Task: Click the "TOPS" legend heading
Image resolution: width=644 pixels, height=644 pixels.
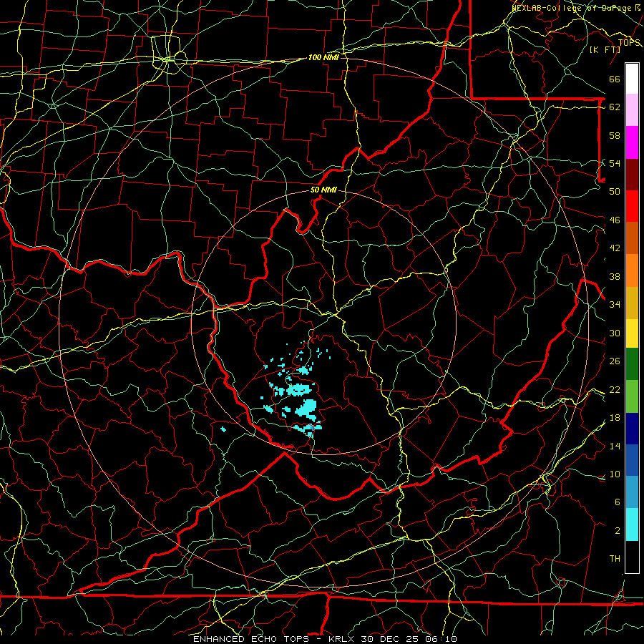Action: coord(629,42)
